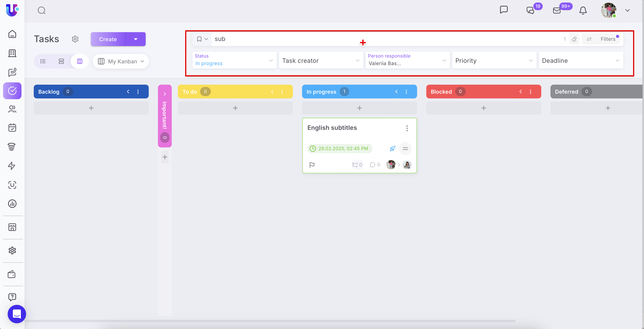Image resolution: width=644 pixels, height=329 pixels.
Task: Open Tasks settings gear icon
Action: click(75, 39)
